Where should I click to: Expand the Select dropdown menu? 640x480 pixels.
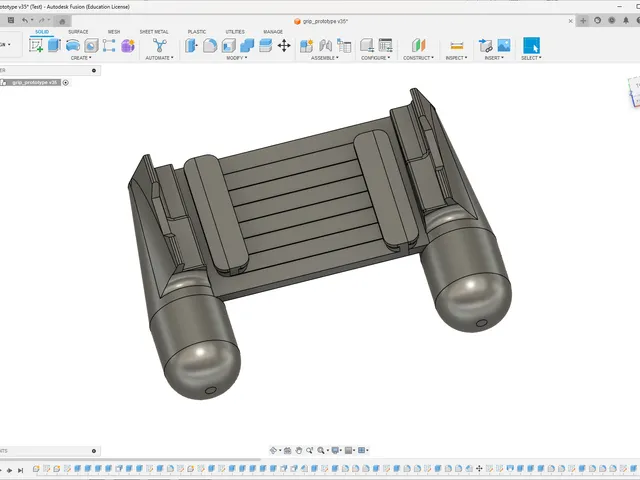coord(531,58)
